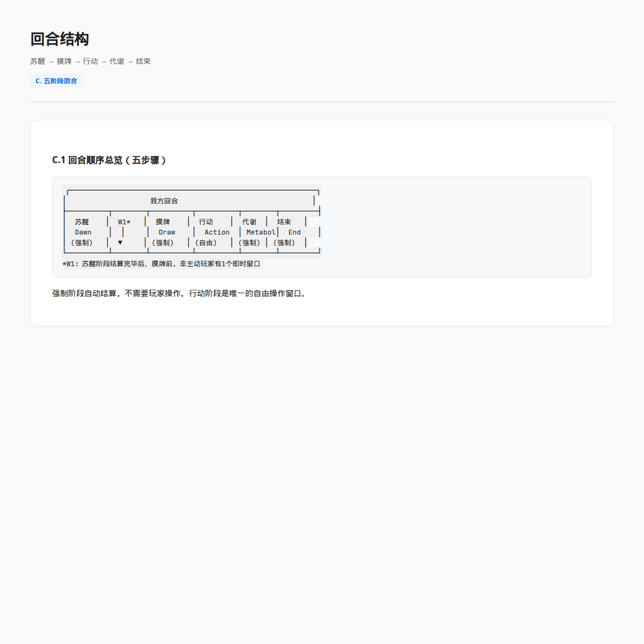Click the first → arrow in subtitle
Screen dimensions: 644x644
pyautogui.click(x=51, y=62)
